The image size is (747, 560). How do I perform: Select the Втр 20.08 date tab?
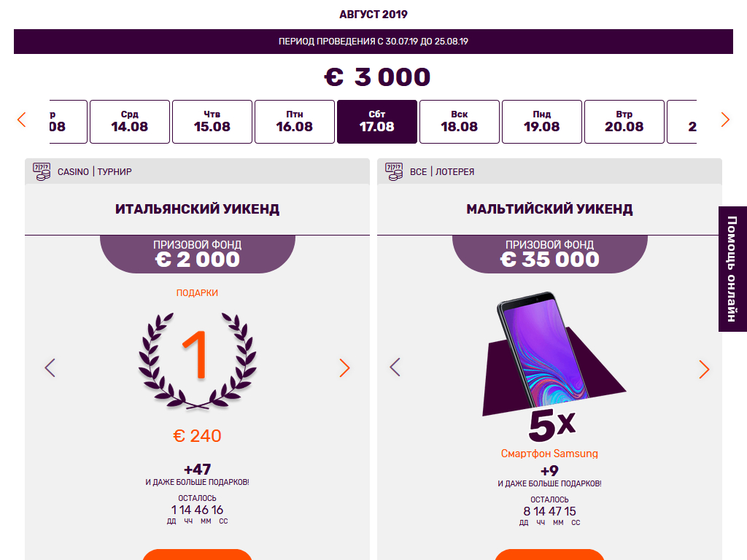click(624, 122)
